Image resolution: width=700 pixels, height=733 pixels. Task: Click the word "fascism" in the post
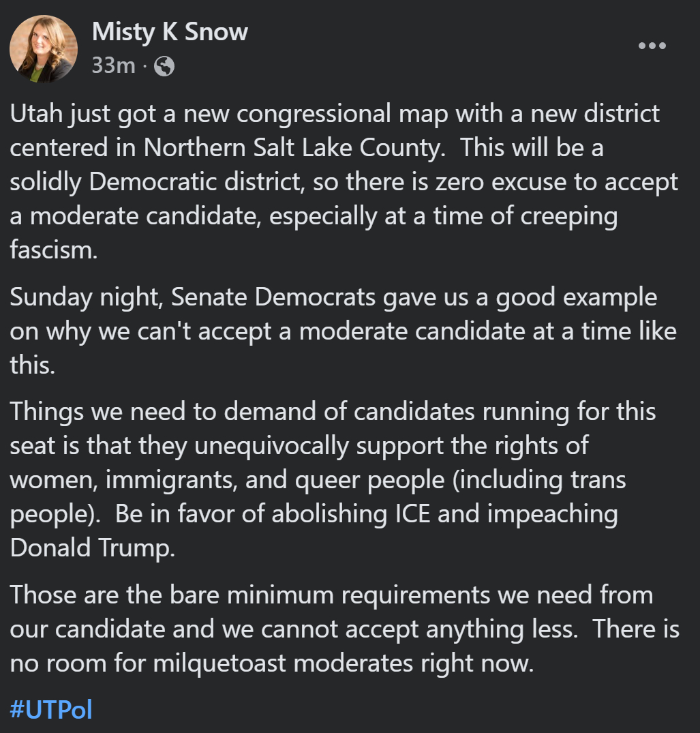(52, 250)
